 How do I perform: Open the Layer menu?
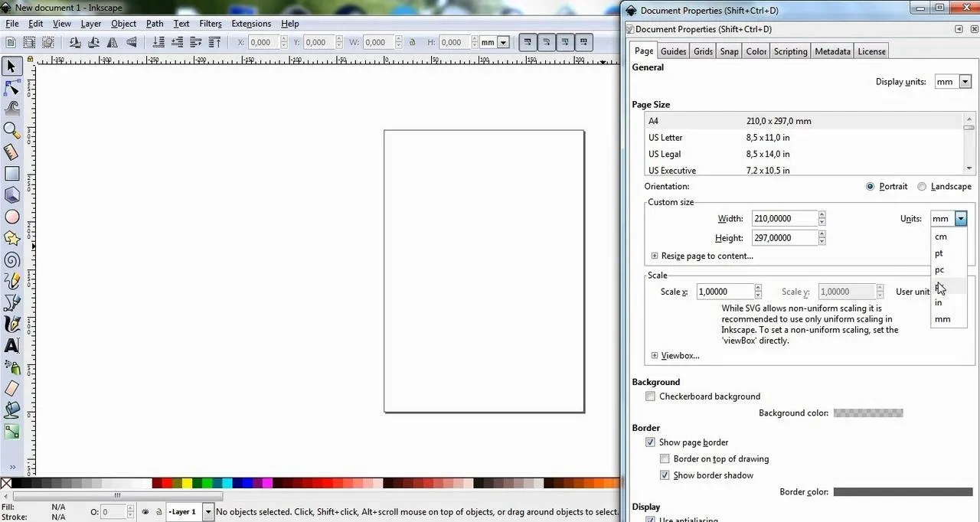91,24
